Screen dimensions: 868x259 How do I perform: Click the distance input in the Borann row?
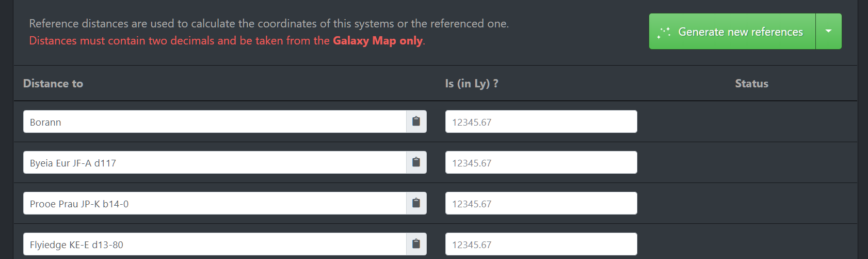541,122
